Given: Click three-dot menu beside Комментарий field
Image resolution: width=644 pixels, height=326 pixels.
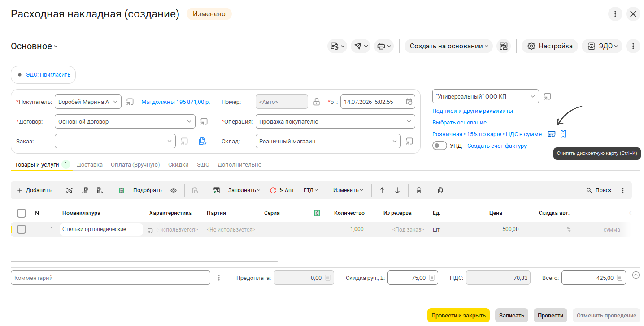Looking at the screenshot, I should point(219,278).
